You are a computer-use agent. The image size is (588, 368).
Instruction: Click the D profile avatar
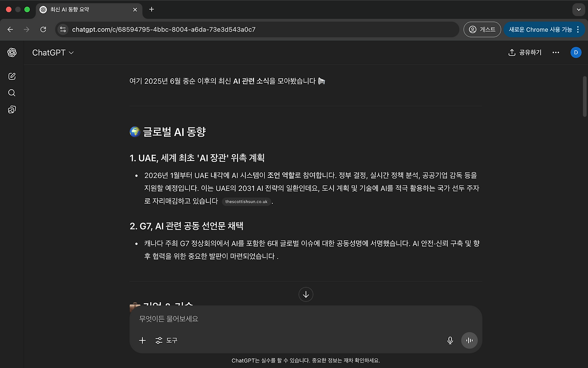(576, 52)
